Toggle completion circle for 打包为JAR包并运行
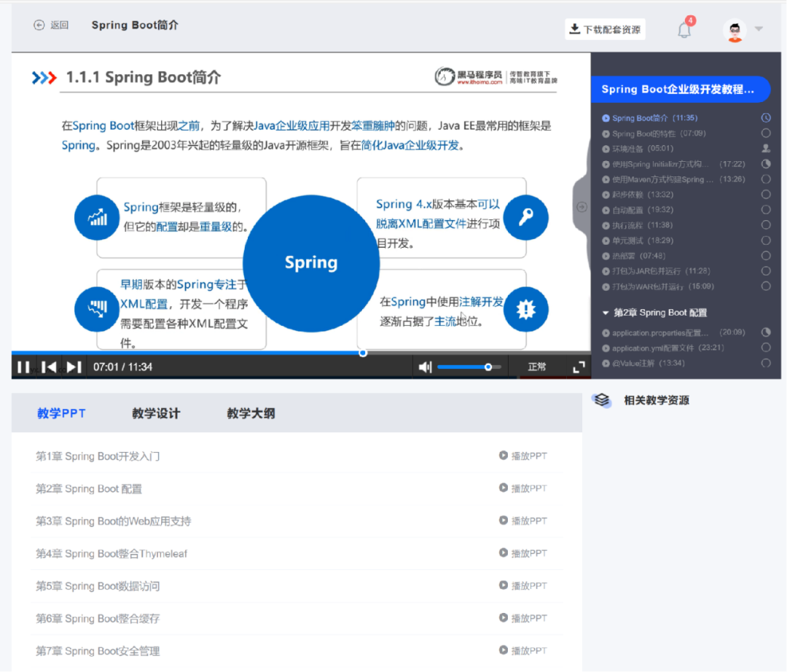 [766, 271]
